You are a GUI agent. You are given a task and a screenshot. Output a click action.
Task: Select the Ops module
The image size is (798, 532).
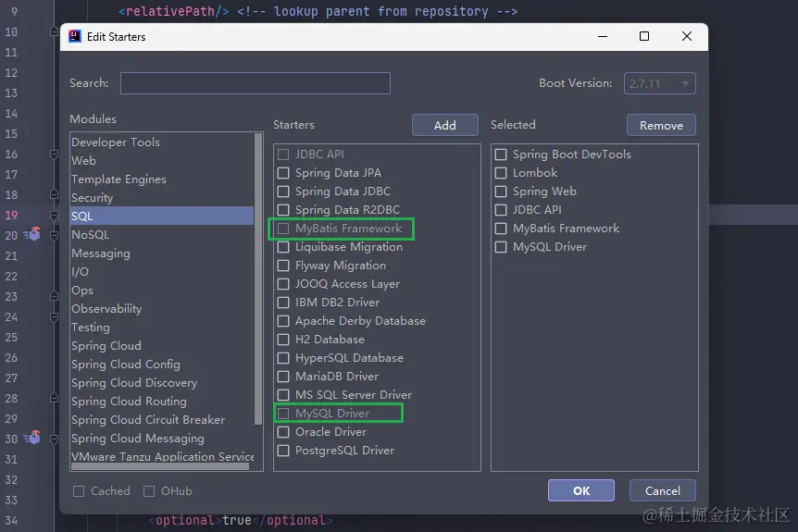tap(162, 290)
